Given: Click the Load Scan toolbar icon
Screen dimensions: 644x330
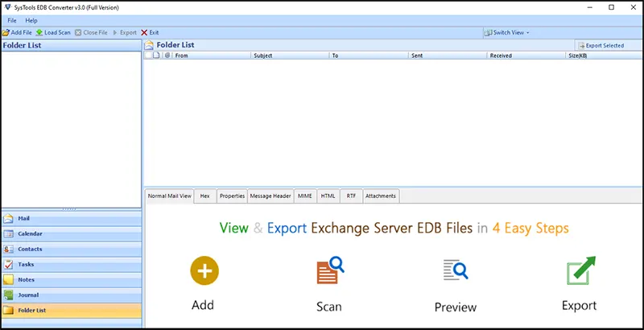Looking at the screenshot, I should coord(39,32).
